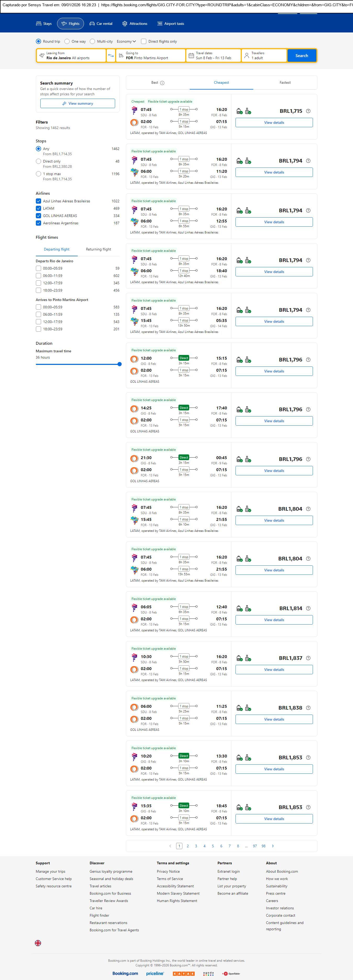The width and height of the screenshot is (353, 980).
Task: Select the One way radio button
Action: (x=67, y=41)
